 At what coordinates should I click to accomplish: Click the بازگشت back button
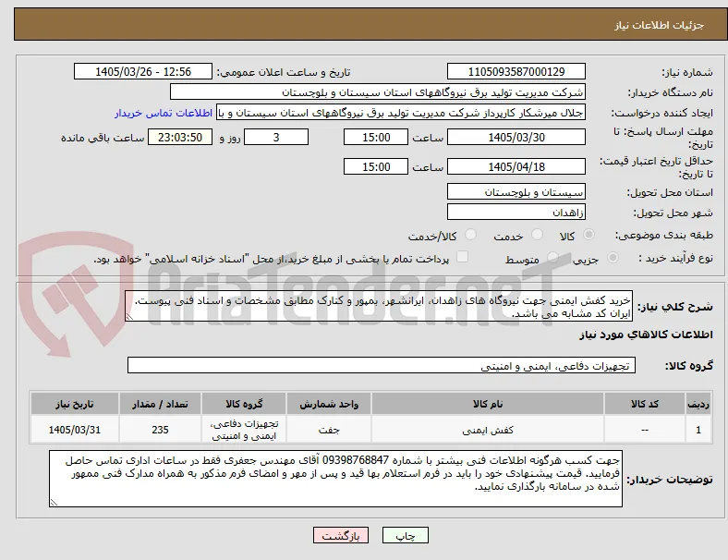point(341,535)
